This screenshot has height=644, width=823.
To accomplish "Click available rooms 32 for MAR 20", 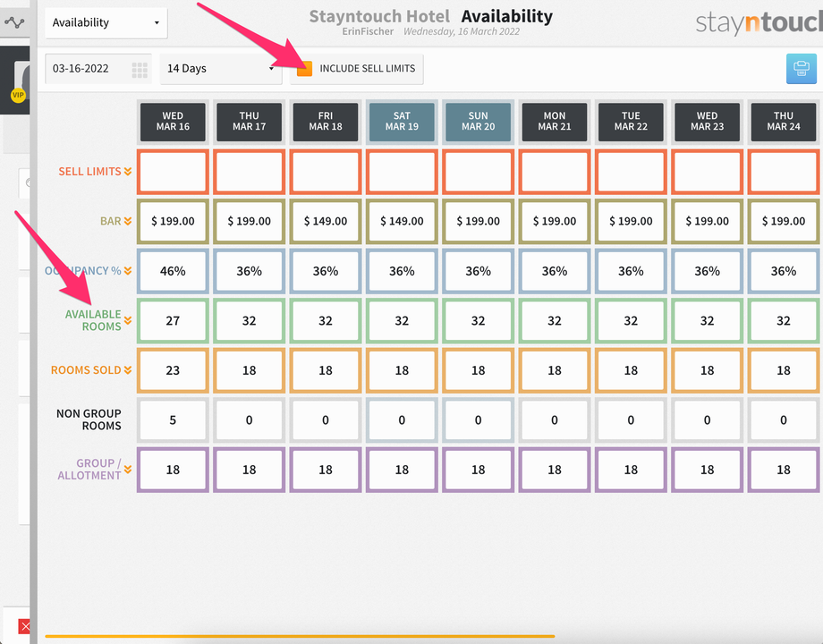I will point(479,321).
